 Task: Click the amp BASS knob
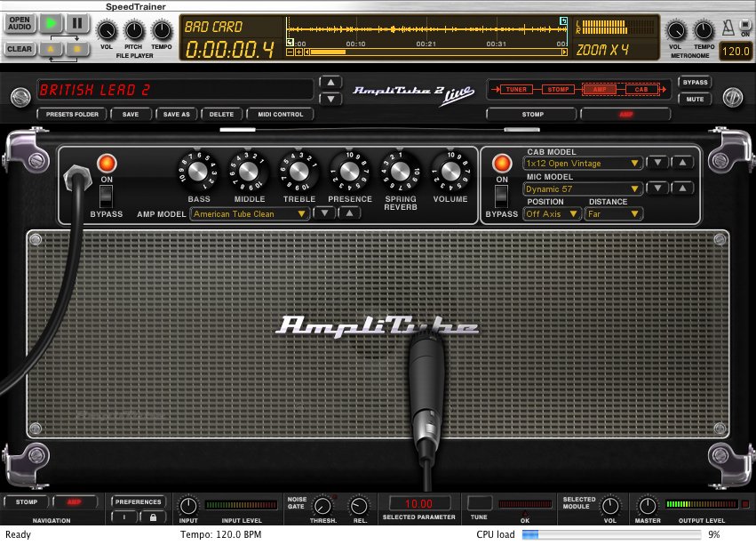198,172
